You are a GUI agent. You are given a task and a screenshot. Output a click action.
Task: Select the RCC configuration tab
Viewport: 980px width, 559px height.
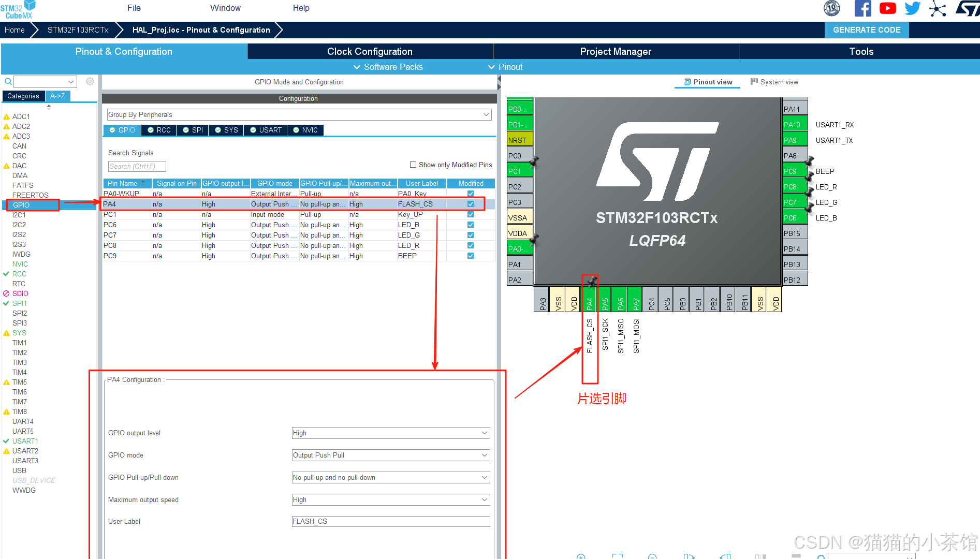click(159, 130)
